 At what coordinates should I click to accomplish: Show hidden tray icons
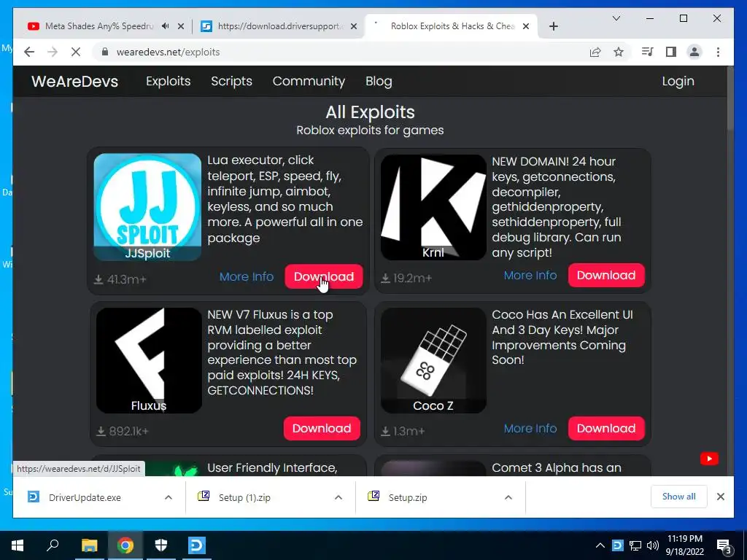[x=600, y=545]
